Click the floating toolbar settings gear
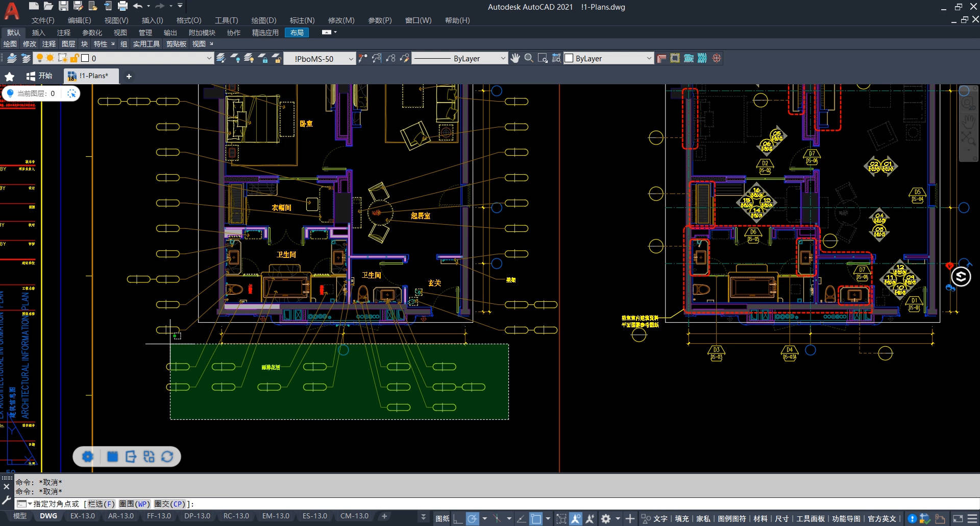The image size is (980, 526). point(88,457)
